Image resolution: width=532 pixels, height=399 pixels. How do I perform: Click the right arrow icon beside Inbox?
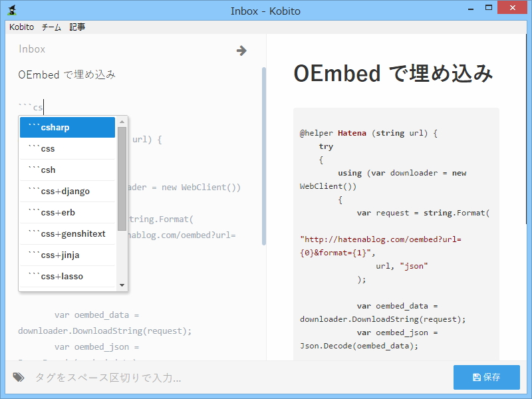coord(241,51)
